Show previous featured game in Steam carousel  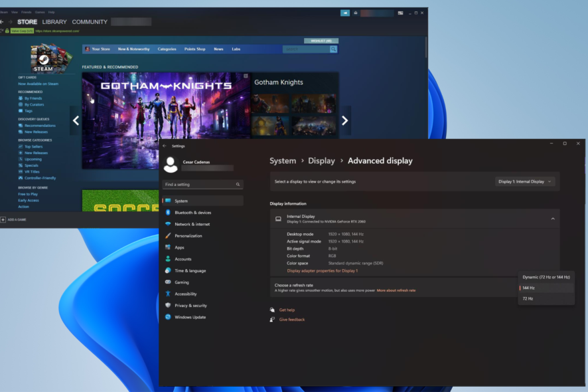click(76, 120)
